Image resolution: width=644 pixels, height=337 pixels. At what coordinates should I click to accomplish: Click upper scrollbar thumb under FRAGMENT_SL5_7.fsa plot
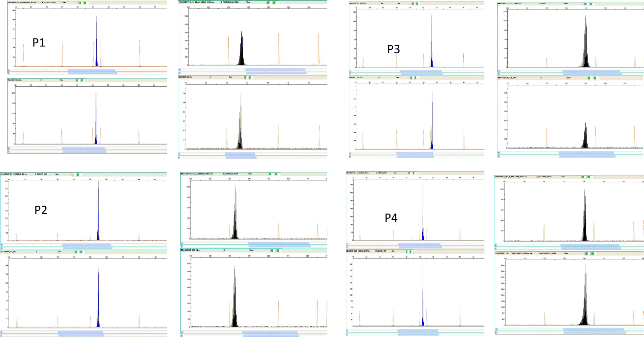coord(586,153)
